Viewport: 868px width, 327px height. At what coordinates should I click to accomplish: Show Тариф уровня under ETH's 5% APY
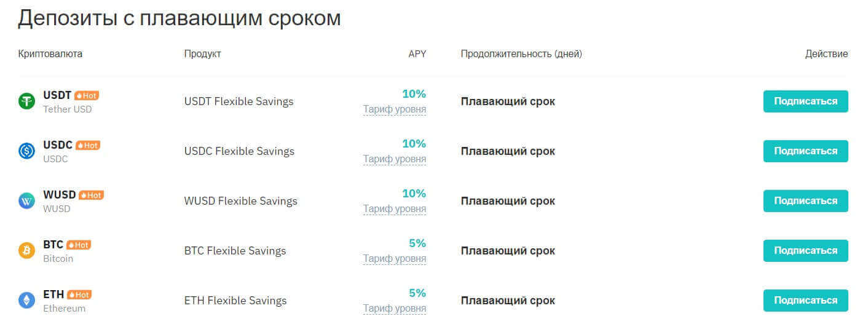pyautogui.click(x=395, y=309)
